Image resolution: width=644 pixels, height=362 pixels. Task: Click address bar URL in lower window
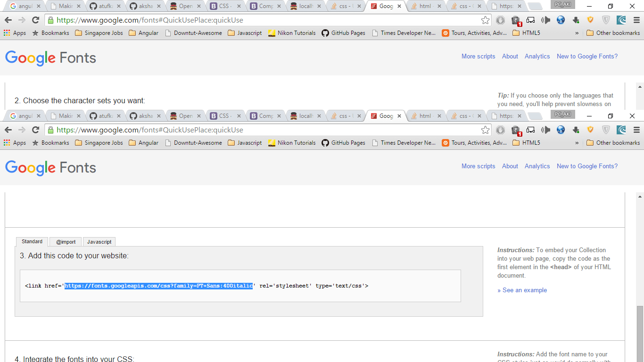point(150,130)
